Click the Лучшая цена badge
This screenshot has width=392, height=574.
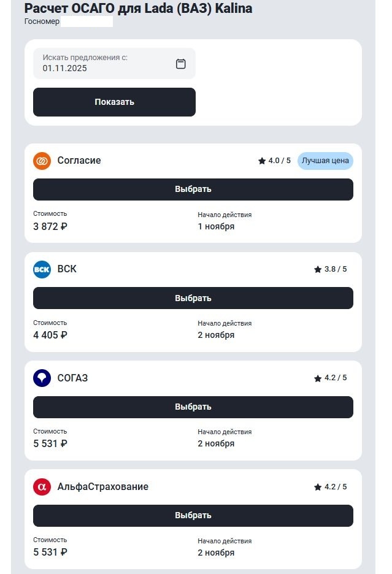coord(325,161)
